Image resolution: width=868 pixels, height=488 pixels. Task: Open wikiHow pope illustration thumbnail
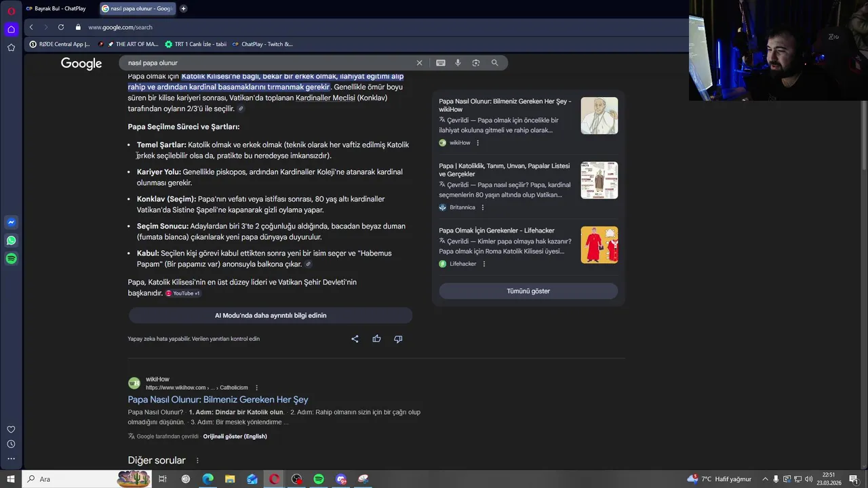[599, 115]
